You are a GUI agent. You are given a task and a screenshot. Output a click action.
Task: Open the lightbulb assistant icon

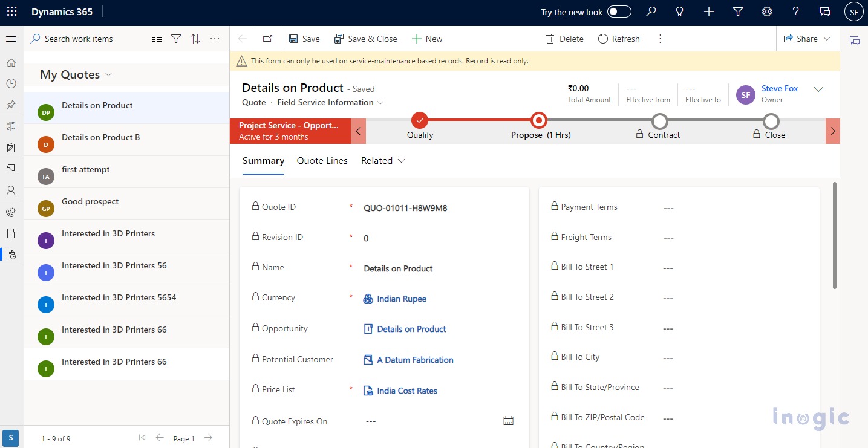click(680, 12)
